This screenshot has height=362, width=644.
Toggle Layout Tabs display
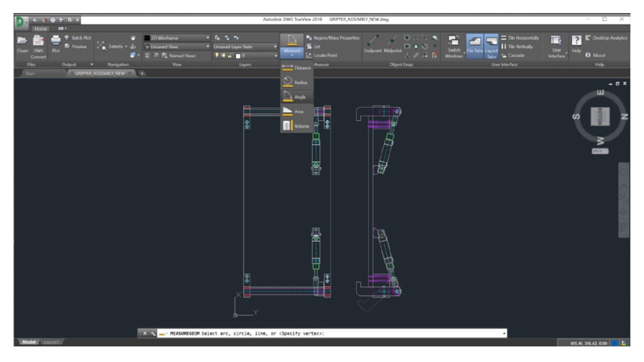tap(491, 46)
